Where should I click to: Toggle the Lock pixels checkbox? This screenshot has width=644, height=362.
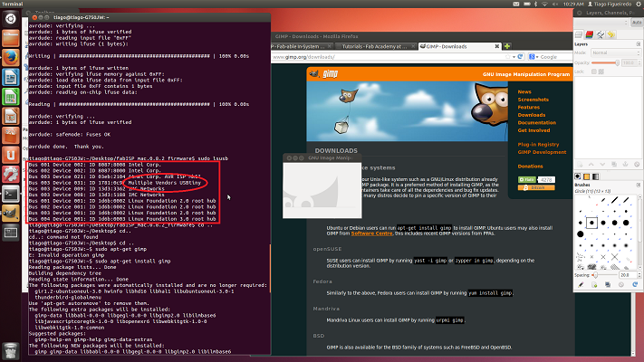coord(594,71)
